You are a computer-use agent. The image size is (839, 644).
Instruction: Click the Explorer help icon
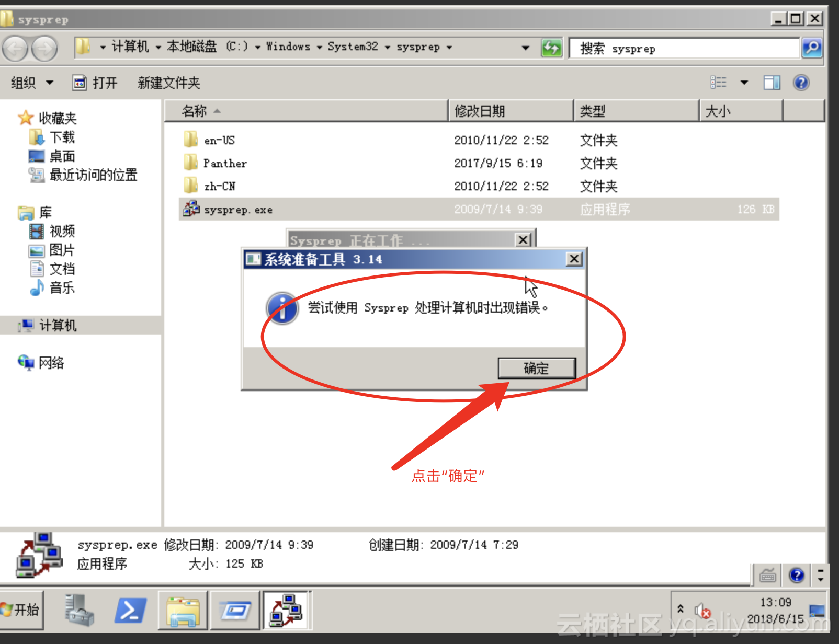click(x=801, y=83)
